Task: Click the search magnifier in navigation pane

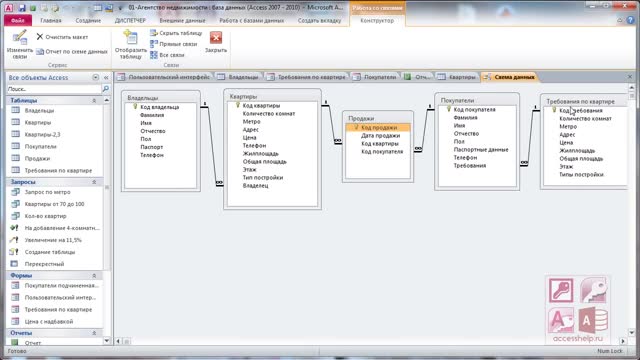Action: 105,89
